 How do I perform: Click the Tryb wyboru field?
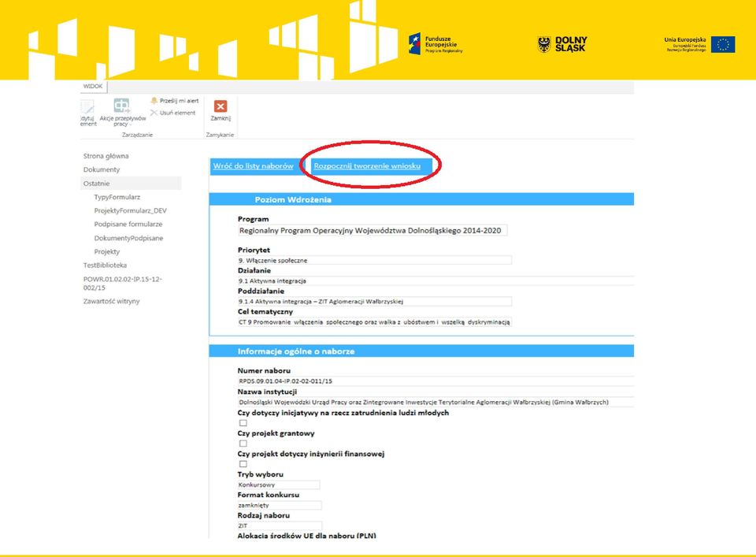click(279, 485)
